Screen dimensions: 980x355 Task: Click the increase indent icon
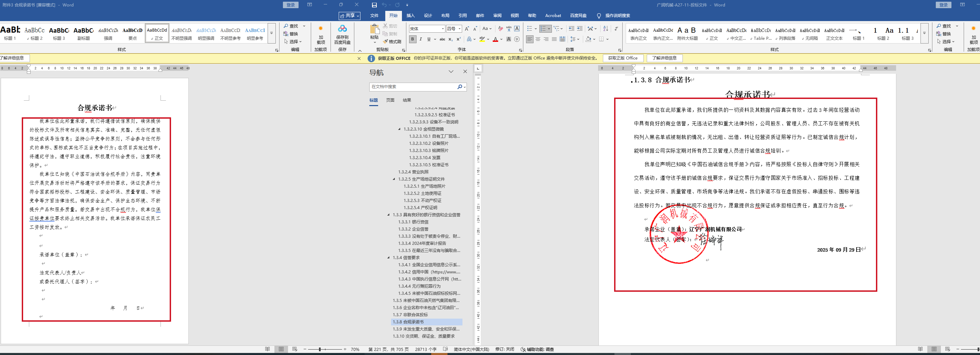tap(579, 29)
